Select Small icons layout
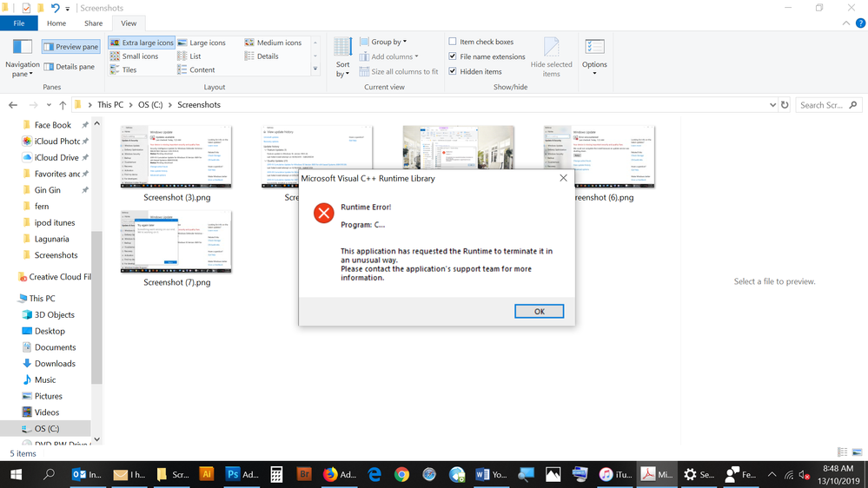Image resolution: width=868 pixels, height=488 pixels. (x=135, y=56)
